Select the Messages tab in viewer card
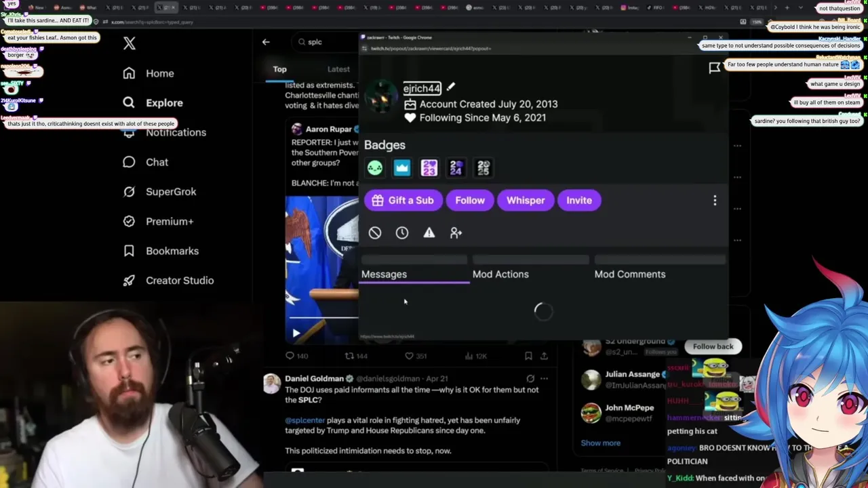Screen dimensions: 868x488 pyautogui.click(x=384, y=274)
